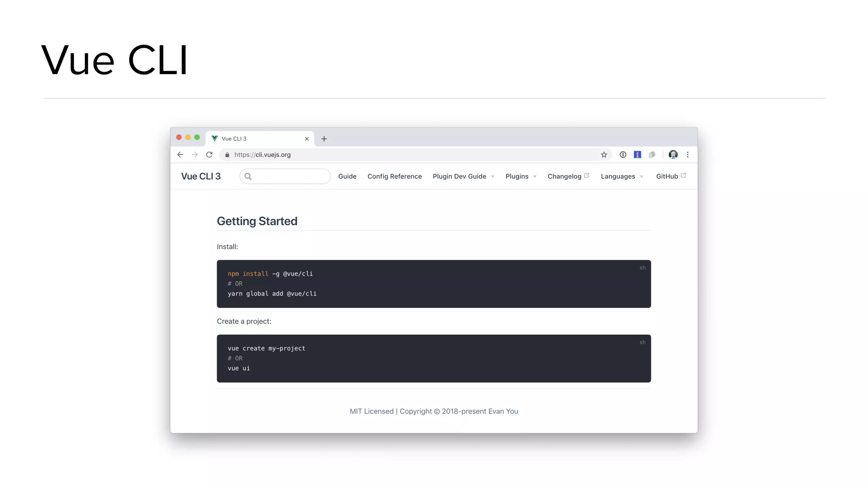Open a new tab with plus icon
Screen dimensions: 868x488
pos(324,139)
